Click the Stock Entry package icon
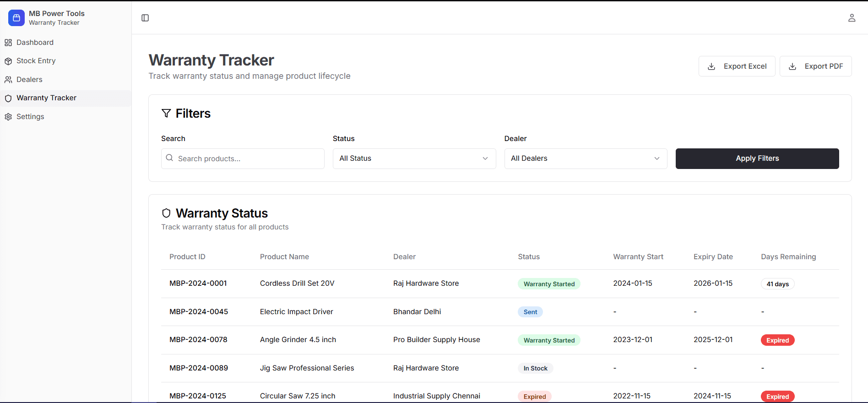The height and width of the screenshot is (403, 868). click(8, 61)
